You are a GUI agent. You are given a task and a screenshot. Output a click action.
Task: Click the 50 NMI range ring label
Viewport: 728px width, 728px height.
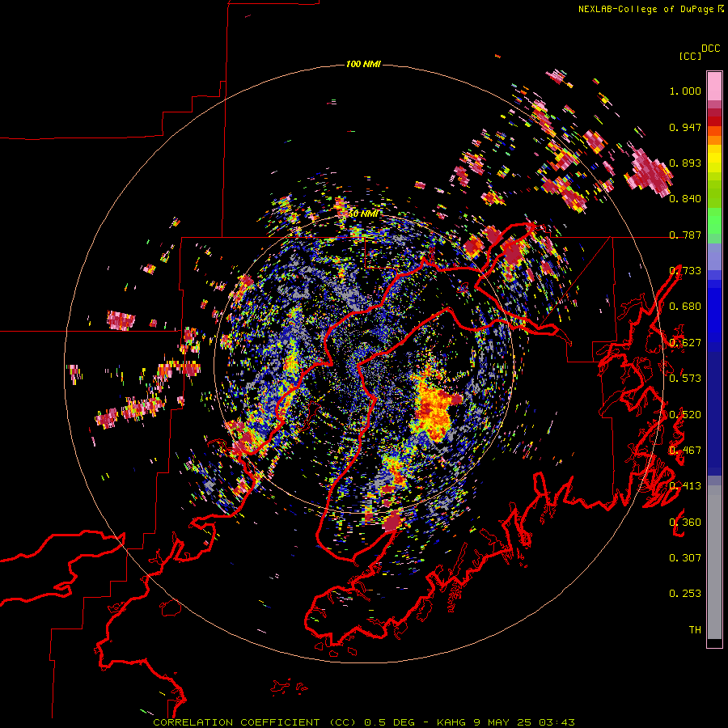363,214
